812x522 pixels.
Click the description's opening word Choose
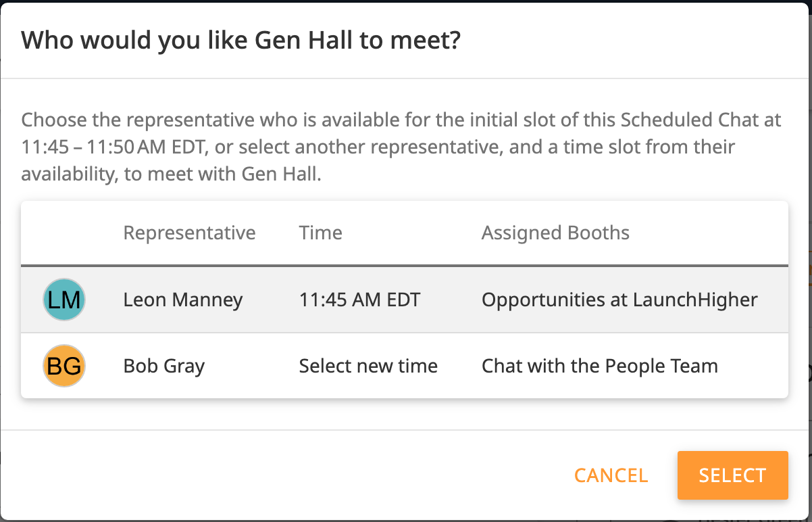(x=55, y=120)
